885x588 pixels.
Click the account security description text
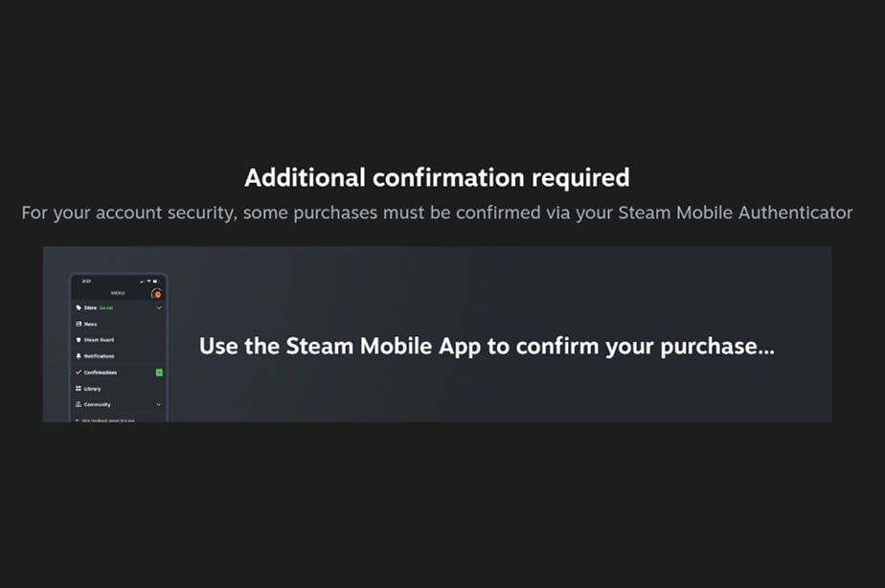437,213
